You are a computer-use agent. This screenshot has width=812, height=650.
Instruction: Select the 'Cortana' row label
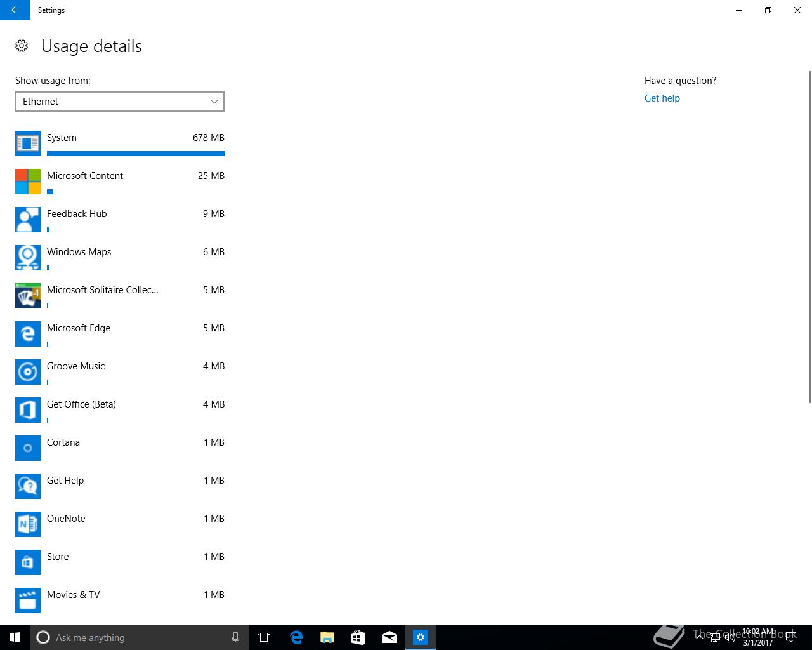(x=63, y=442)
